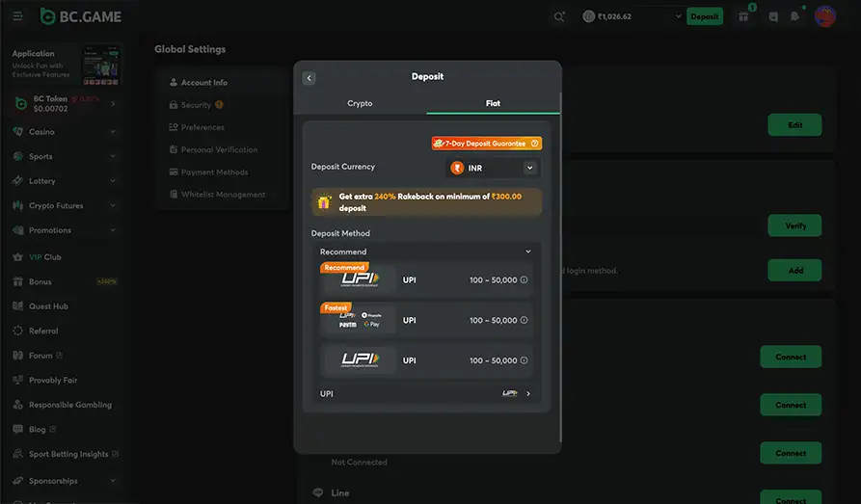Click the Lottery ticket icon
Image resolution: width=861 pixels, height=504 pixels.
(x=18, y=180)
